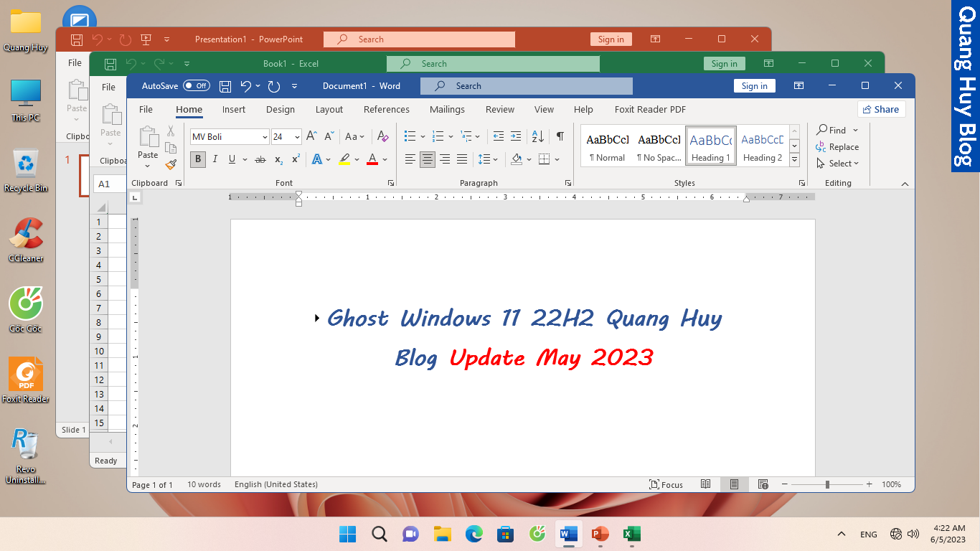
Task: Switch to the References tab
Action: (387, 110)
